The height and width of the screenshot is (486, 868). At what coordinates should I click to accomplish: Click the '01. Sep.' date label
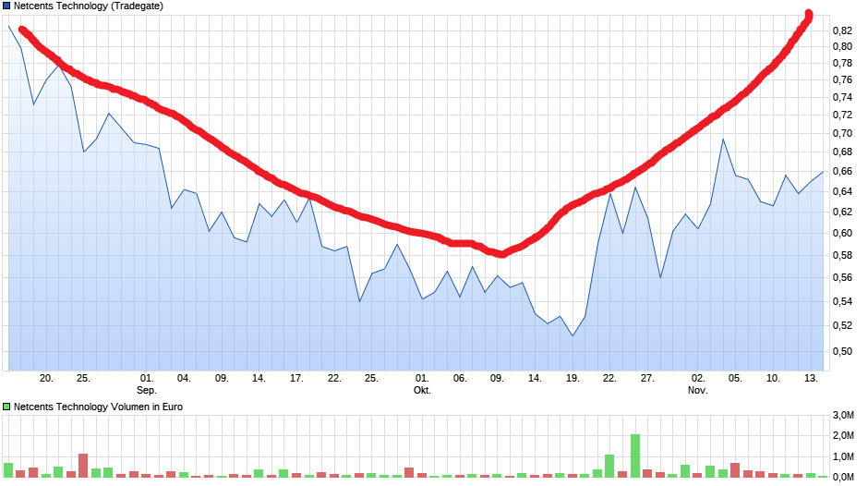coord(147,384)
